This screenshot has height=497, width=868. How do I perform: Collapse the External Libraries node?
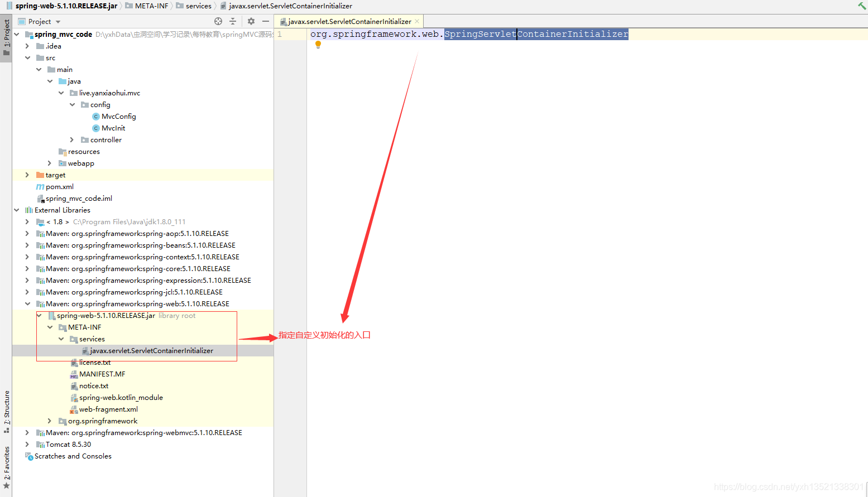(16, 210)
